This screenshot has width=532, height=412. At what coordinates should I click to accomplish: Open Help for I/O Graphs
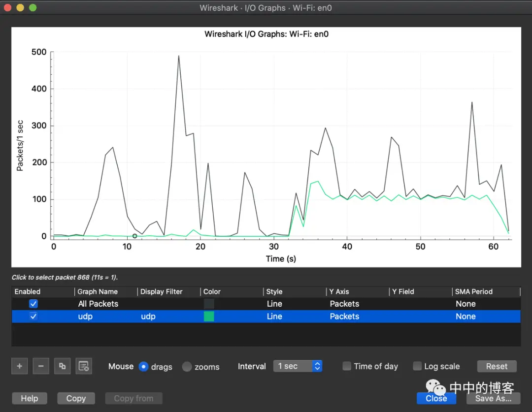(x=30, y=398)
